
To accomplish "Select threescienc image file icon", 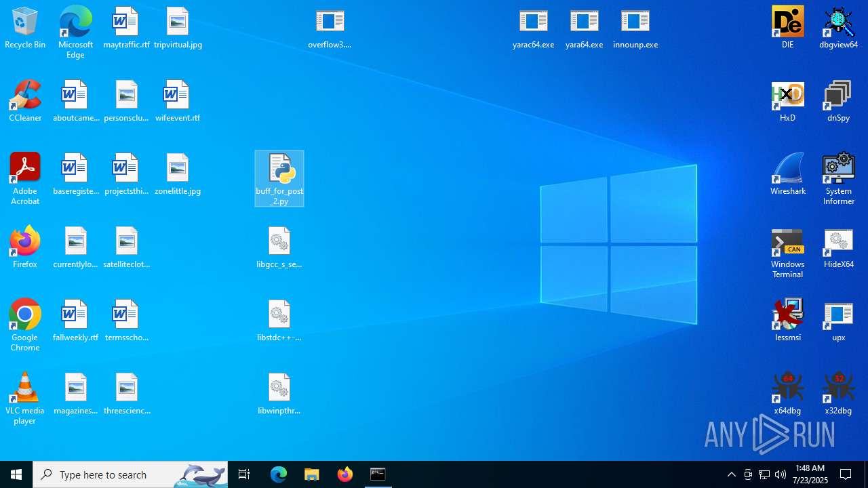I will (x=126, y=394).
